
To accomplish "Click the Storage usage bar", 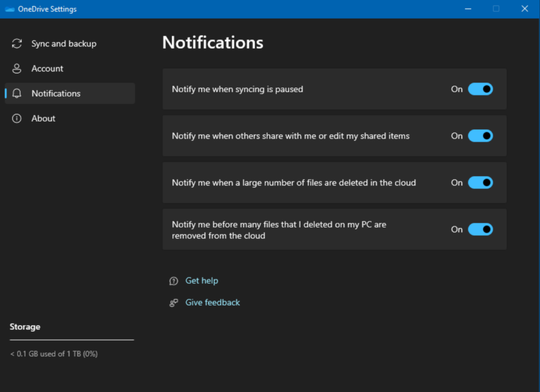I will click(72, 340).
